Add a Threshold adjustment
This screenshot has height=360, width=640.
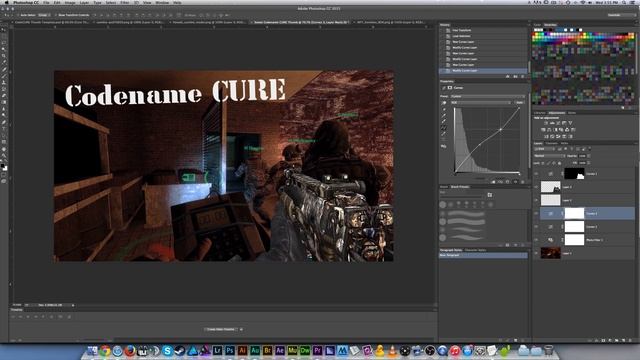(x=558, y=136)
